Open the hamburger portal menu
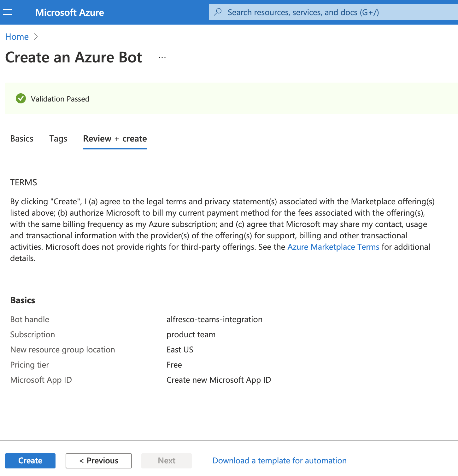Screen dimensions: 458x476 (x=8, y=12)
